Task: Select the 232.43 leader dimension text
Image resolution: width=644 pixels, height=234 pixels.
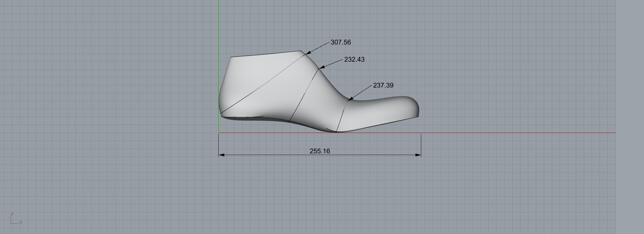Action: tap(354, 60)
